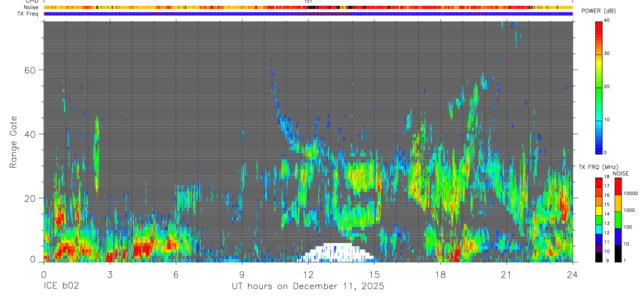Click the '9' hour tick label on the x-axis

tap(242, 274)
